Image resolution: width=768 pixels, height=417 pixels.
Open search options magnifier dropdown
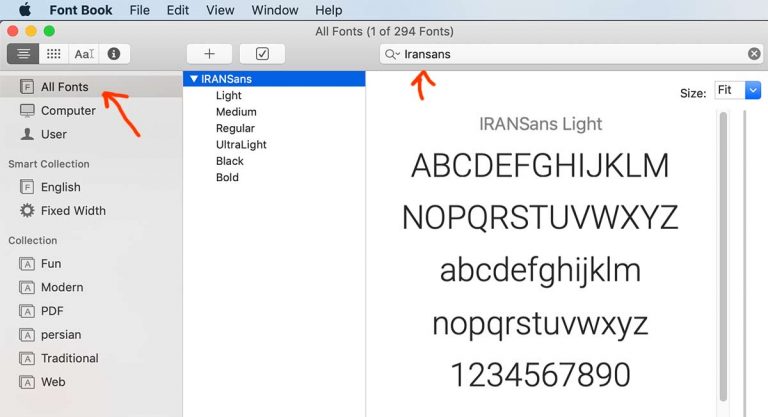392,54
